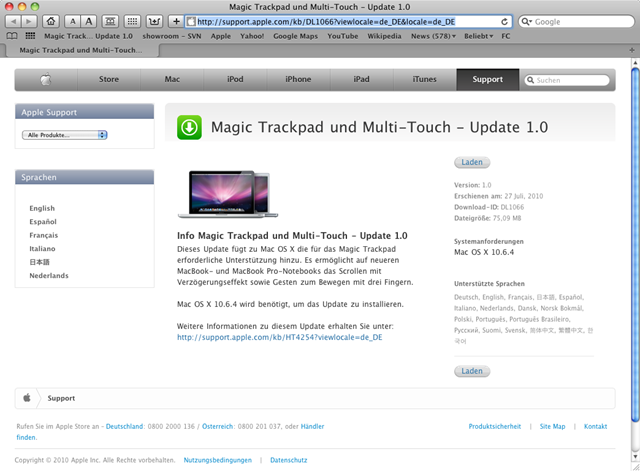Open the Support tab in Apple navigation
Image resolution: width=640 pixels, height=471 pixels.
487,79
